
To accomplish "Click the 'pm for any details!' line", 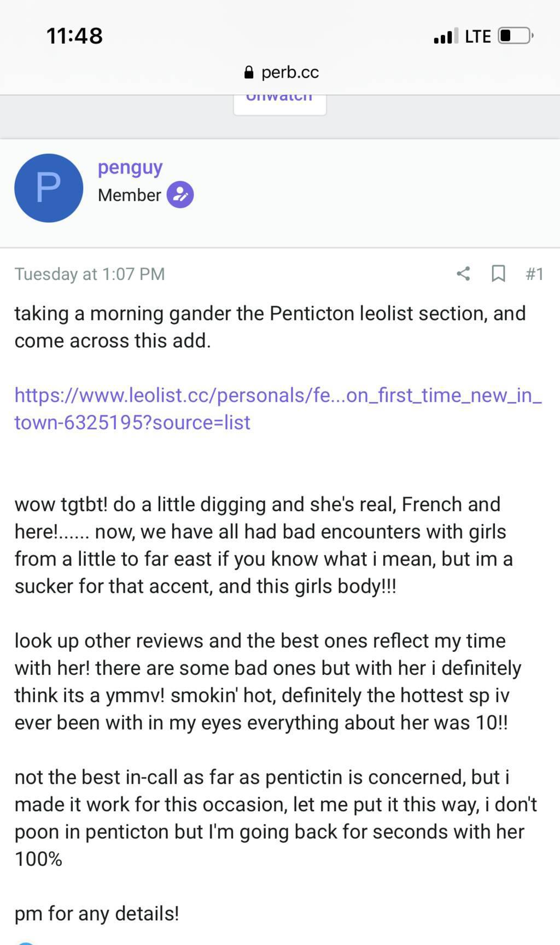I will pos(97,913).
